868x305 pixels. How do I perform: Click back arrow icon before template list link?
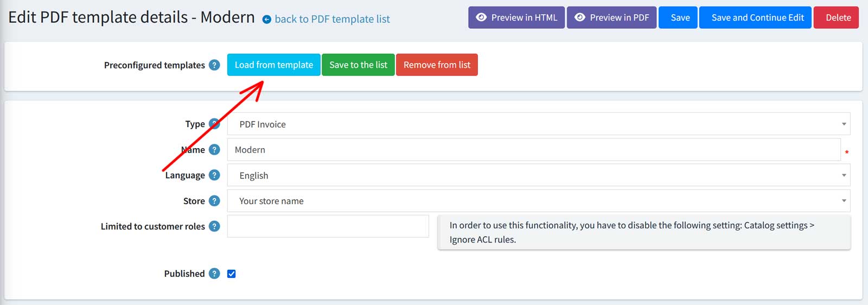(267, 20)
